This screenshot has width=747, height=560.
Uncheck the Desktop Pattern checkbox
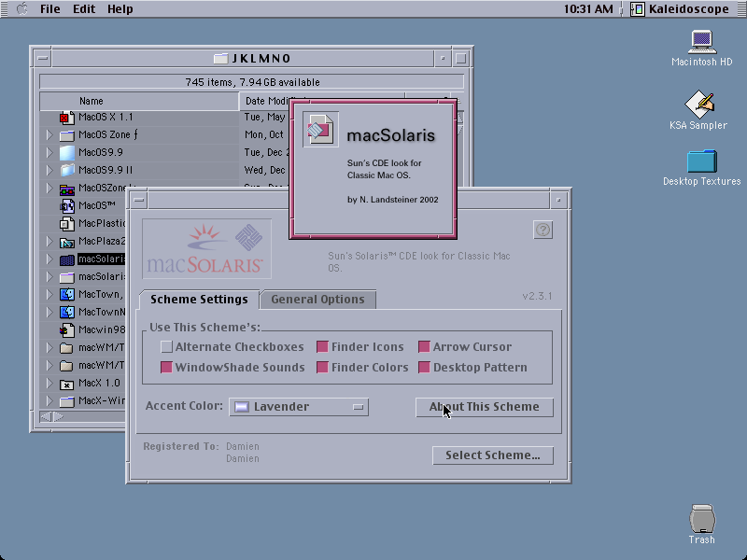click(424, 367)
